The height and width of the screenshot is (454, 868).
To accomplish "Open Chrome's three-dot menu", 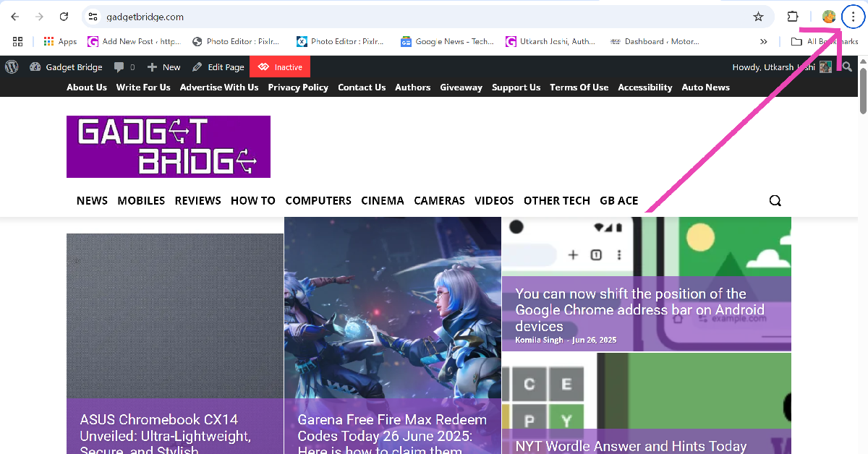I will 853,17.
